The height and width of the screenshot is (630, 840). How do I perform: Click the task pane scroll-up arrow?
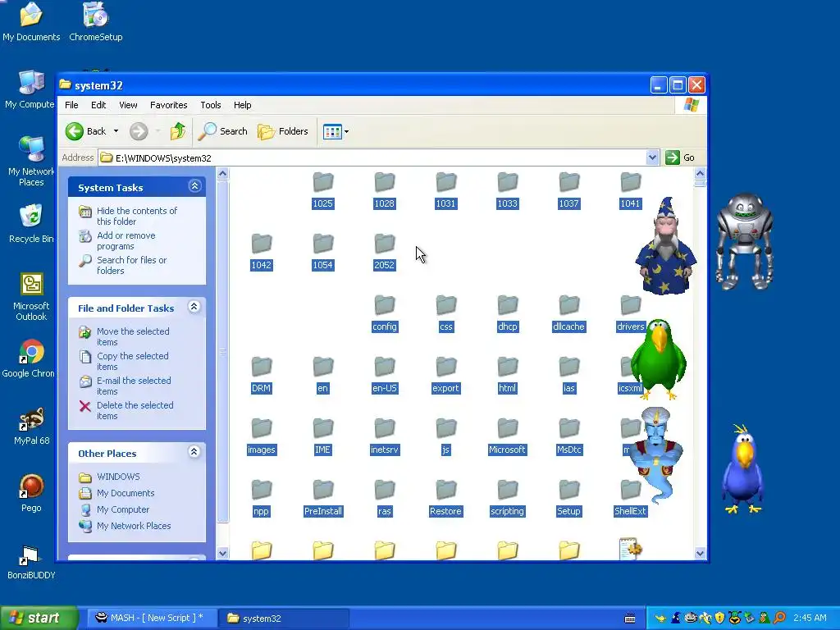223,174
